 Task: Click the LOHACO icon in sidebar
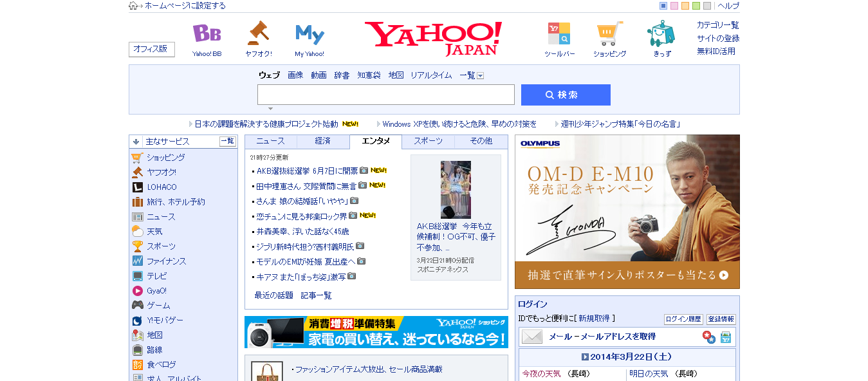137,187
